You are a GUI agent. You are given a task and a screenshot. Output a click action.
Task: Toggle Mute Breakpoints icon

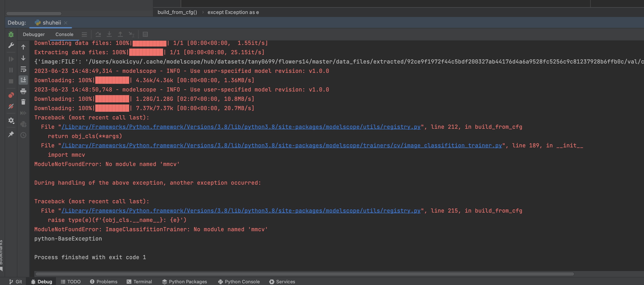11,107
